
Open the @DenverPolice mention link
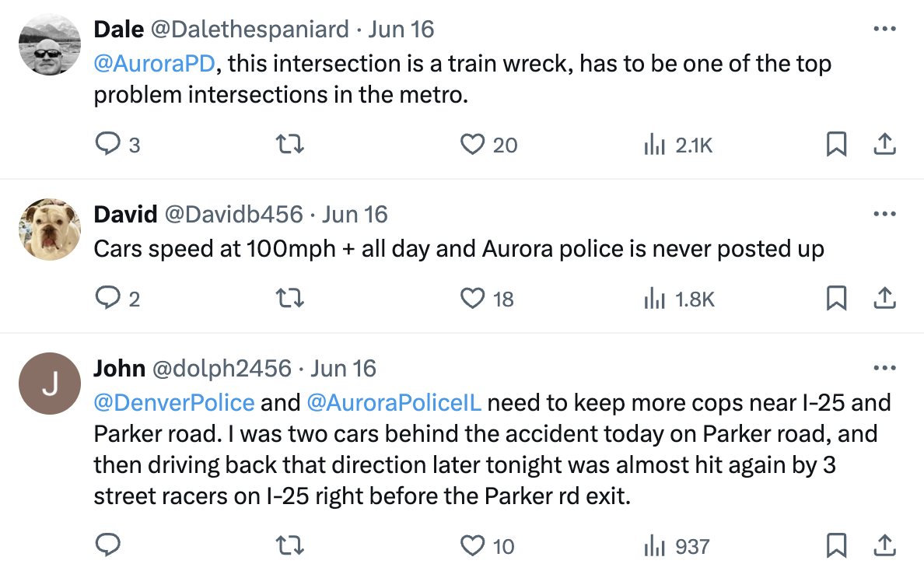[174, 403]
